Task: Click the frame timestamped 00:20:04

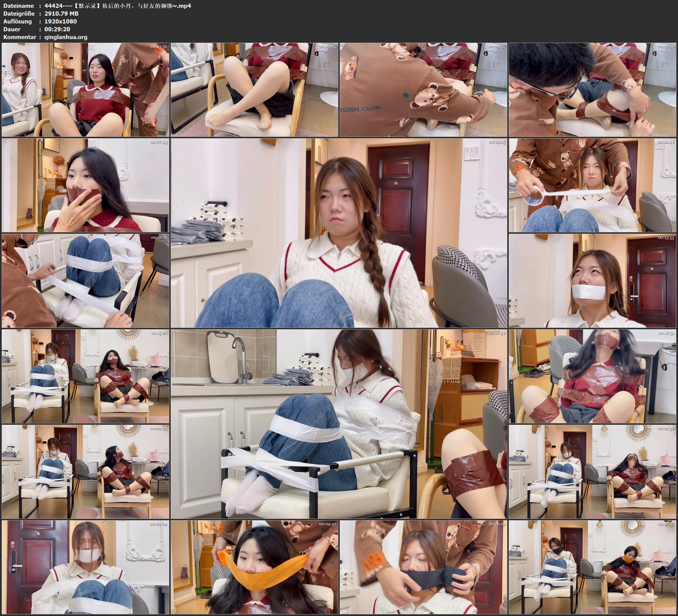Action: pos(85,472)
